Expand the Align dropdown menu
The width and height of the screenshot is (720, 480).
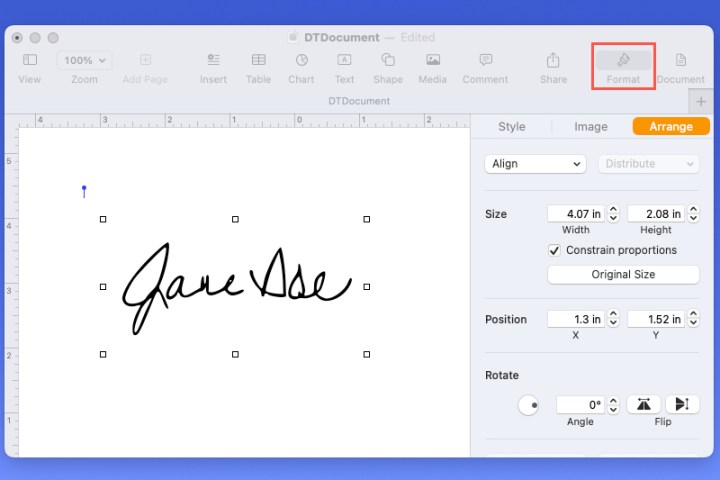coord(535,164)
